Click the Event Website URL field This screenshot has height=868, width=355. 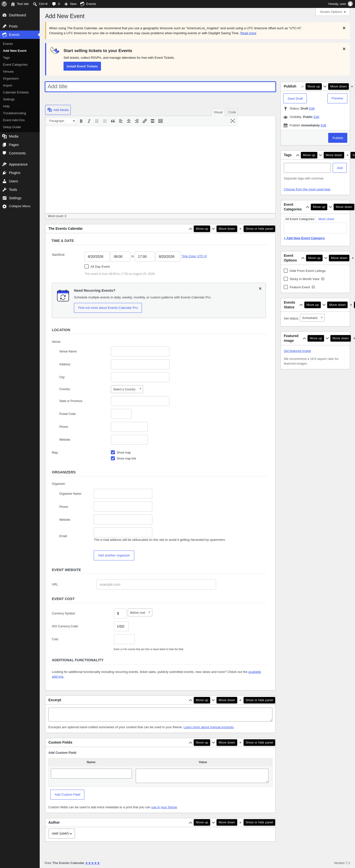(156, 585)
